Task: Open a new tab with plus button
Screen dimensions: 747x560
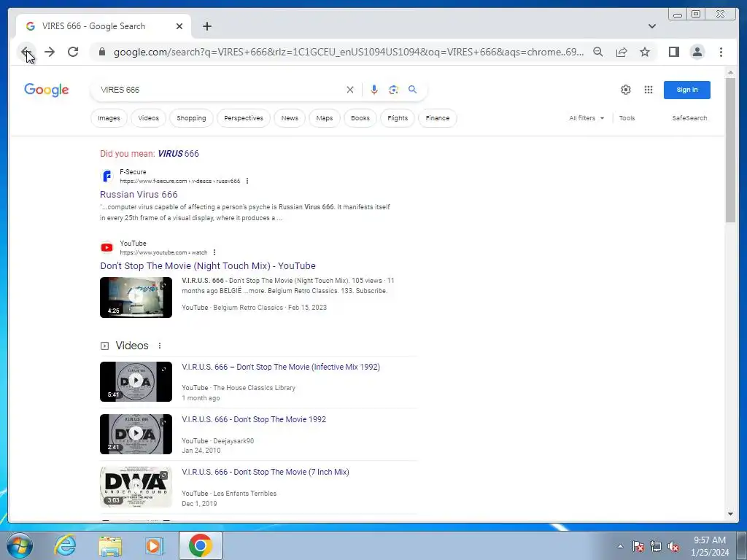Action: [x=206, y=26]
